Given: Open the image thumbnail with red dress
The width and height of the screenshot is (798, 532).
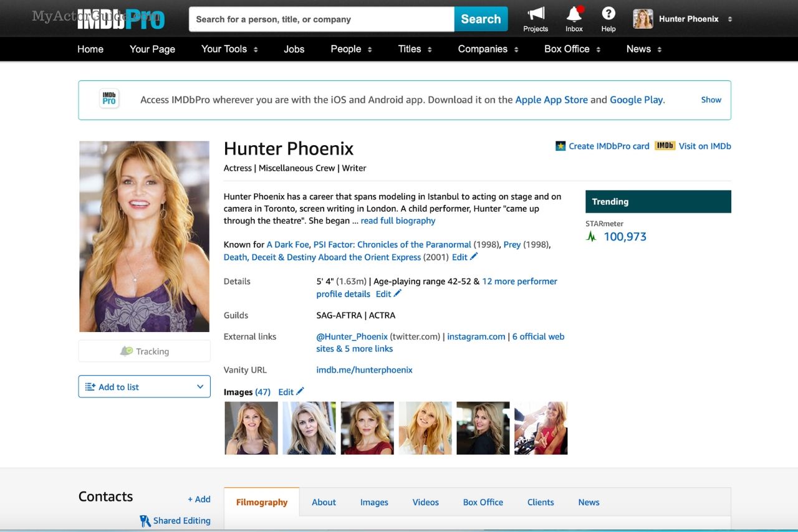Looking at the screenshot, I should point(367,428).
